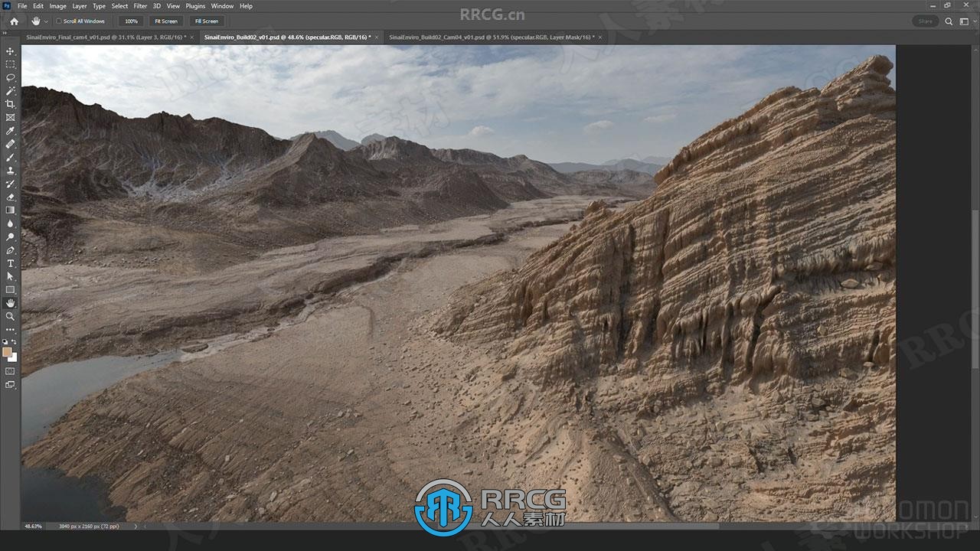This screenshot has width=980, height=551.
Task: Close SinaiEnviro_Build02_Cam04_v01.psd tab
Action: pyautogui.click(x=600, y=37)
